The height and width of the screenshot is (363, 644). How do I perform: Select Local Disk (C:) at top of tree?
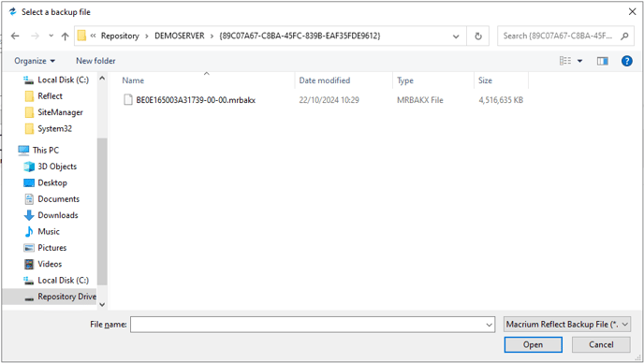pyautogui.click(x=63, y=80)
